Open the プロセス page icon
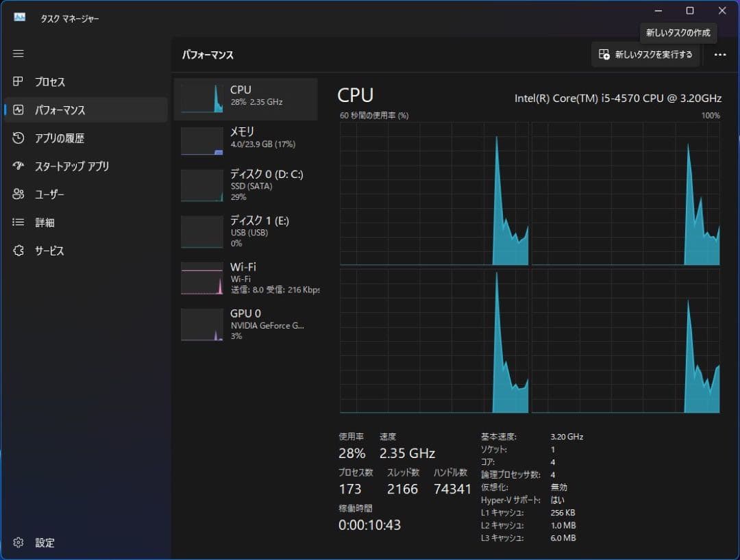This screenshot has width=740, height=560. pyautogui.click(x=18, y=81)
